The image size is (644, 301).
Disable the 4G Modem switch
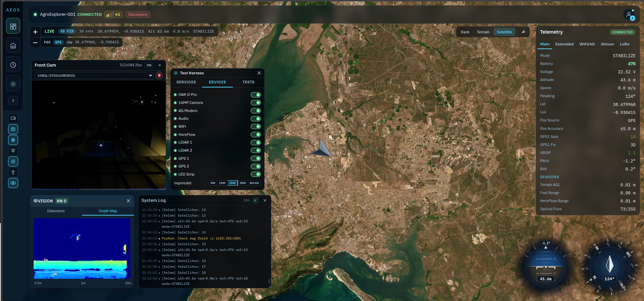[x=256, y=111]
